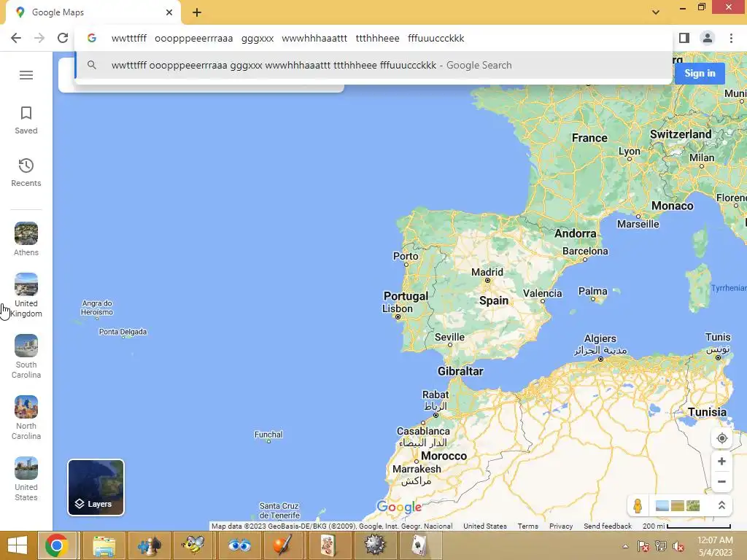Click the Madrid city label
This screenshot has height=560, width=747.
[x=487, y=272]
